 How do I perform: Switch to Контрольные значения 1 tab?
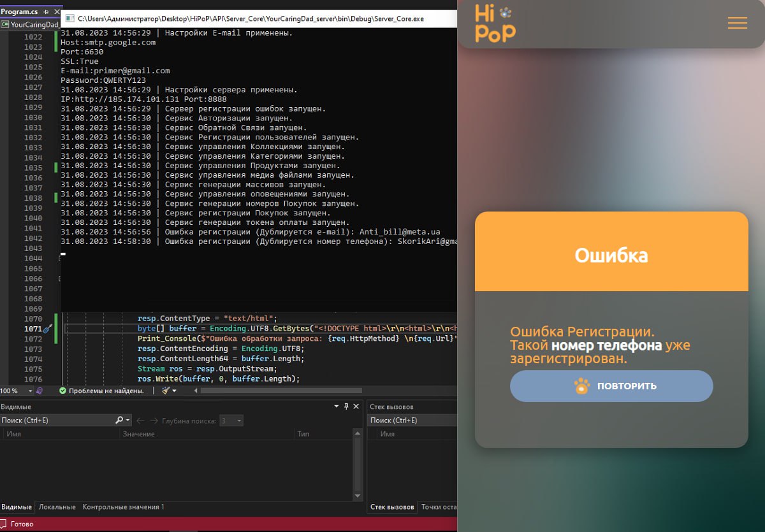tap(123, 507)
